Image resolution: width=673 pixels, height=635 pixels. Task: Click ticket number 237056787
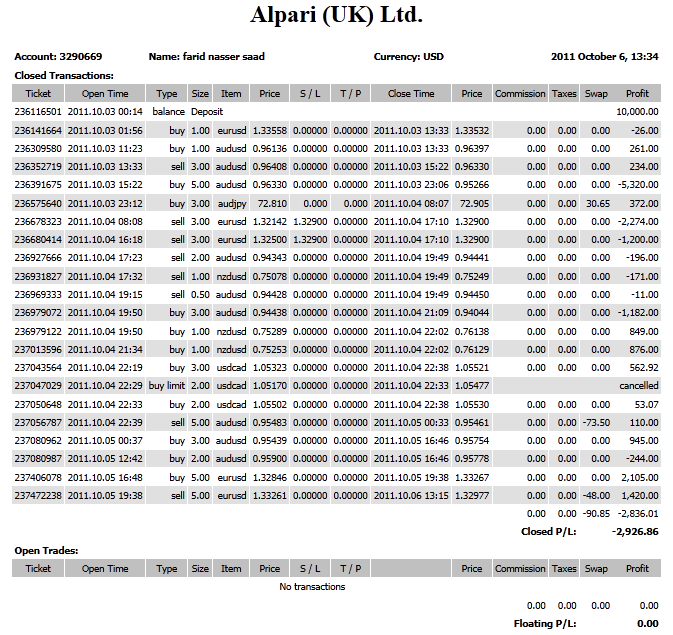(38, 422)
